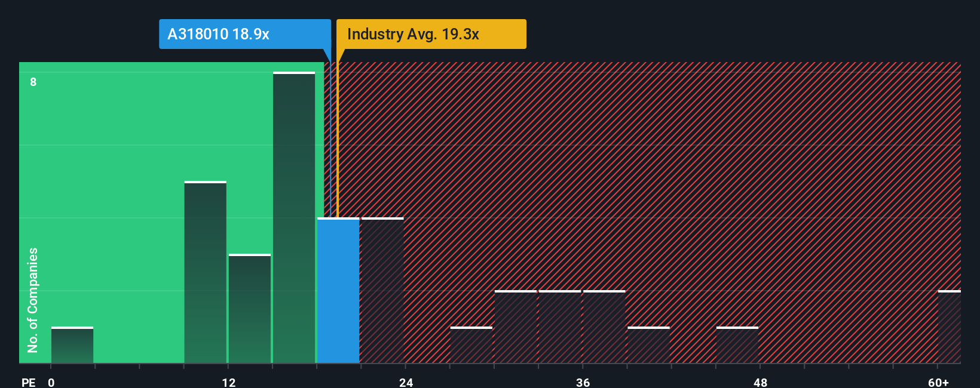Click the '48' axis label

click(x=760, y=382)
